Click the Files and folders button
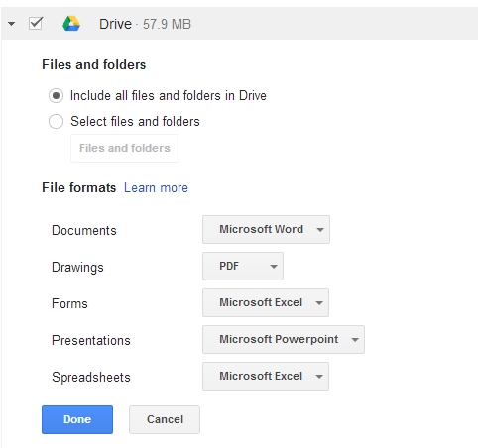The height and width of the screenshot is (448, 478). [125, 148]
